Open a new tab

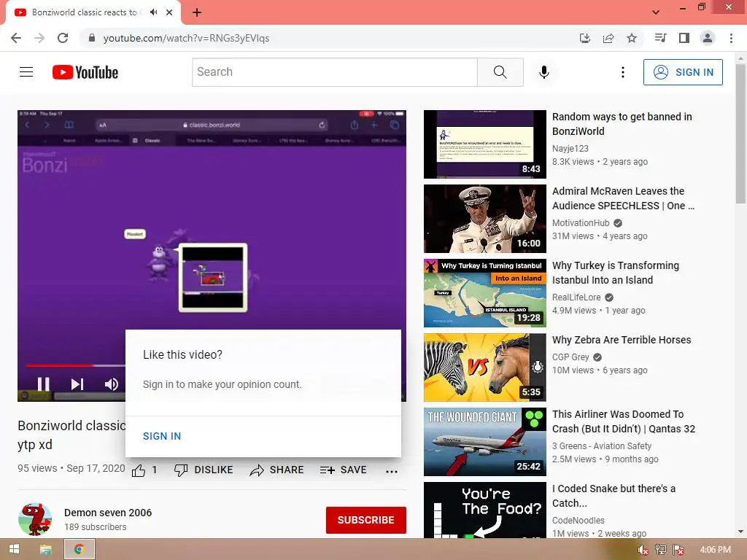[x=197, y=12]
